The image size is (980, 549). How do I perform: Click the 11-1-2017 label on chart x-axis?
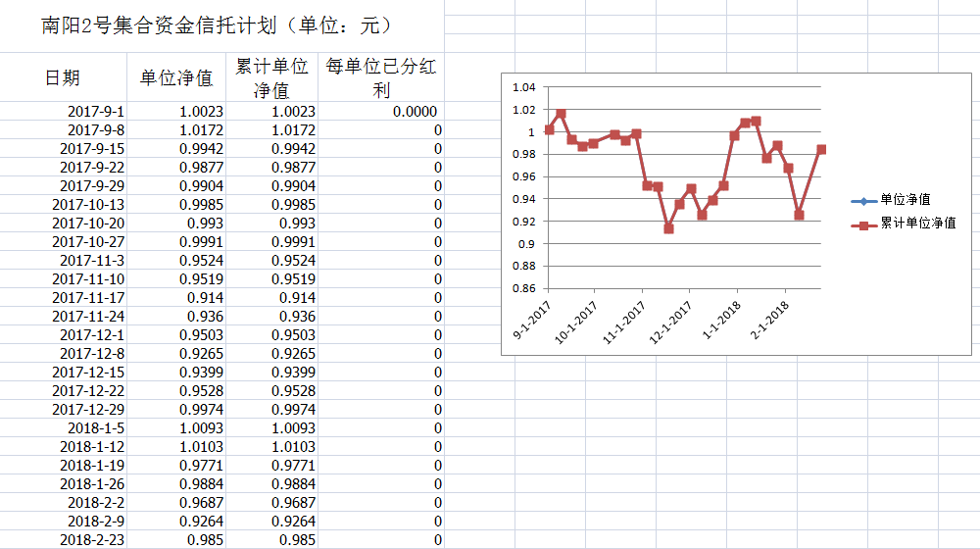point(623,322)
